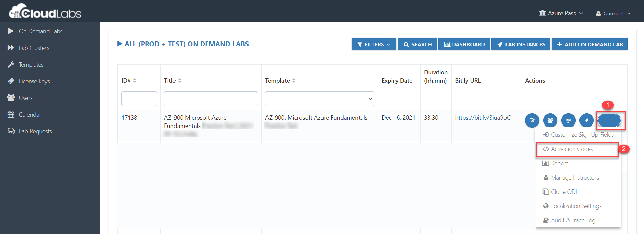Image resolution: width=644 pixels, height=234 pixels.
Task: Select Clone ODL menu item
Action: 578,192
